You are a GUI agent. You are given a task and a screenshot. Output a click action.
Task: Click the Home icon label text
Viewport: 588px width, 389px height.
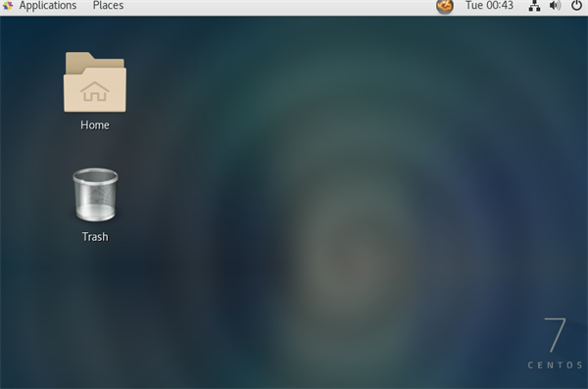[95, 124]
